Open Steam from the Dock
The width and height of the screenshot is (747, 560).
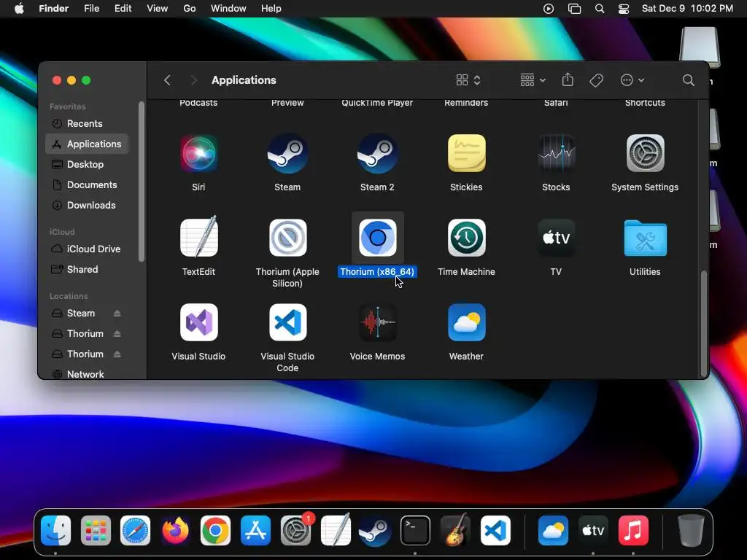click(x=375, y=530)
